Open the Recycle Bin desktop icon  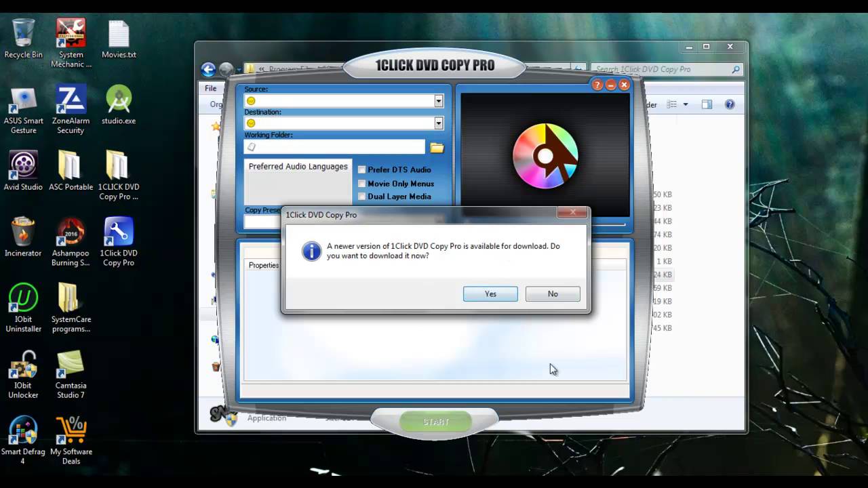(23, 39)
